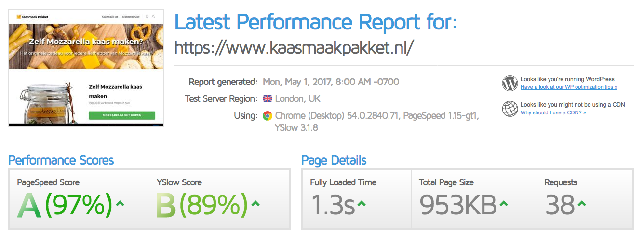The height and width of the screenshot is (238, 644).
Task: Click the kaasmaakpakket.nl URL heading
Action: (x=294, y=47)
